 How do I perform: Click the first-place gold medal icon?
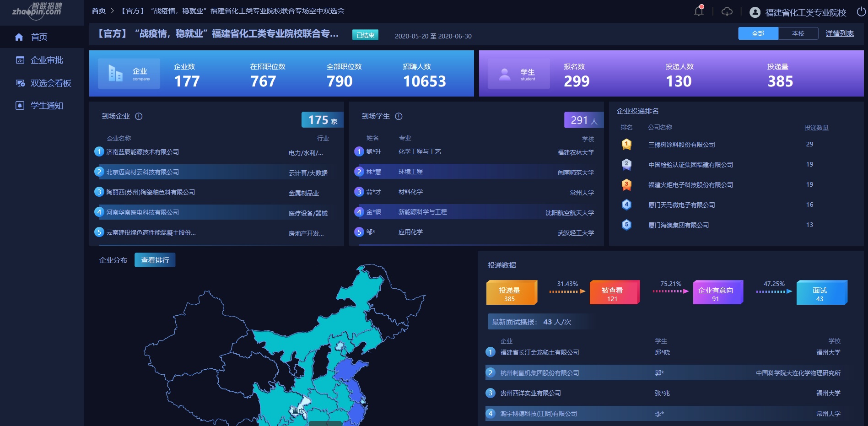click(x=626, y=145)
